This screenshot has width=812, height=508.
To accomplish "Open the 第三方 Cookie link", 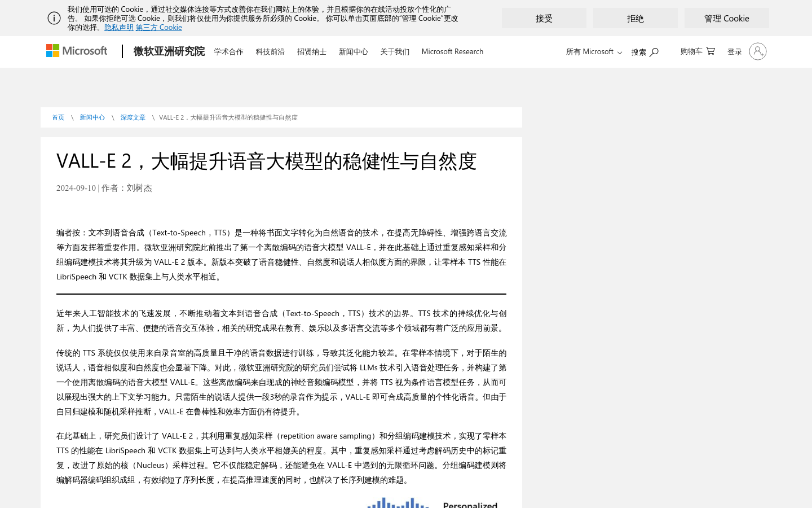I will (159, 27).
